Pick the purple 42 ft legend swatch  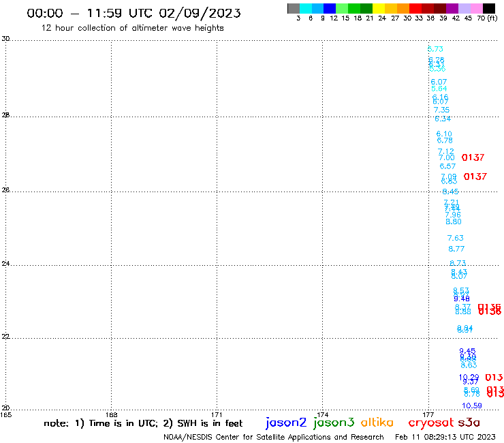click(452, 8)
